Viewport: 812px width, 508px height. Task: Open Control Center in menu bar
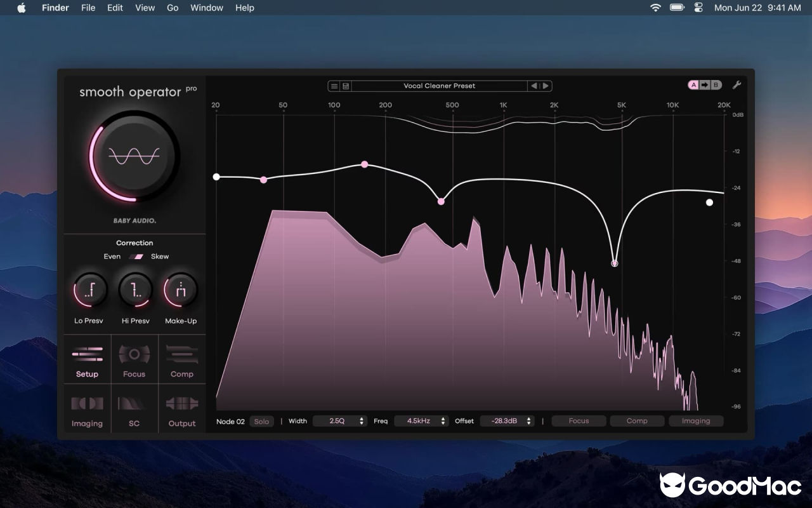tap(698, 8)
